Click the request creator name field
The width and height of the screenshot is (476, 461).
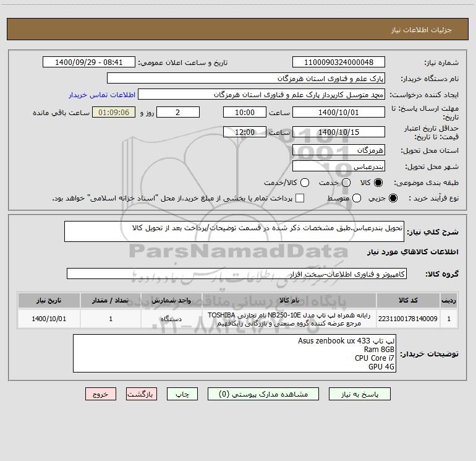261,95
